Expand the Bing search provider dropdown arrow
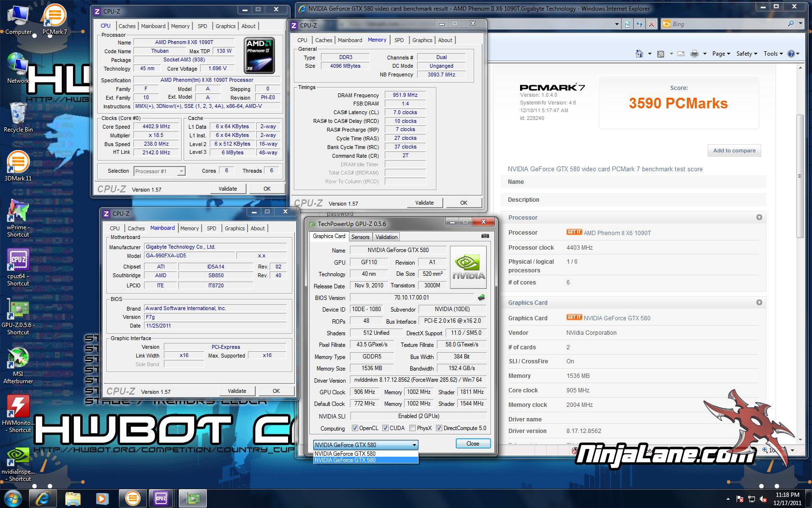This screenshot has height=508, width=812. tap(801, 24)
